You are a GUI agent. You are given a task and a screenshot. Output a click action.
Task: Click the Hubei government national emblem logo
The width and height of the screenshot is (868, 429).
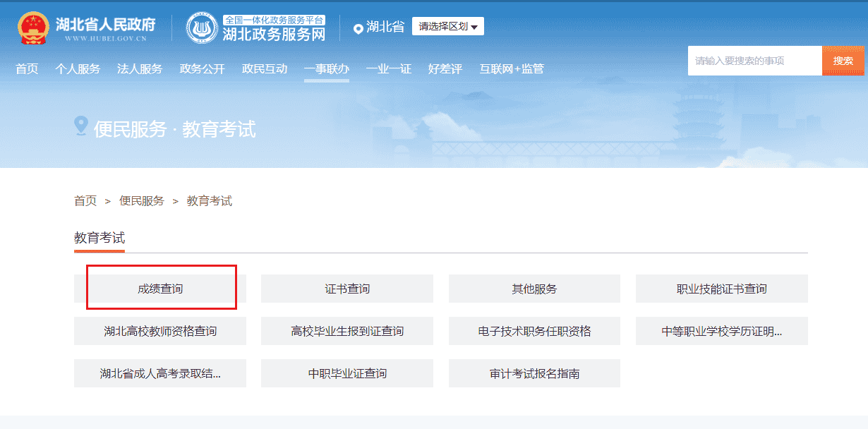pyautogui.click(x=33, y=28)
